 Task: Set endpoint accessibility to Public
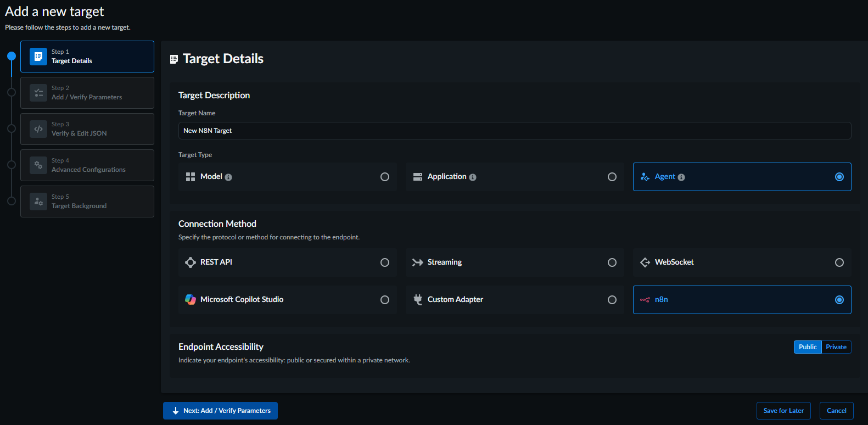pos(808,347)
